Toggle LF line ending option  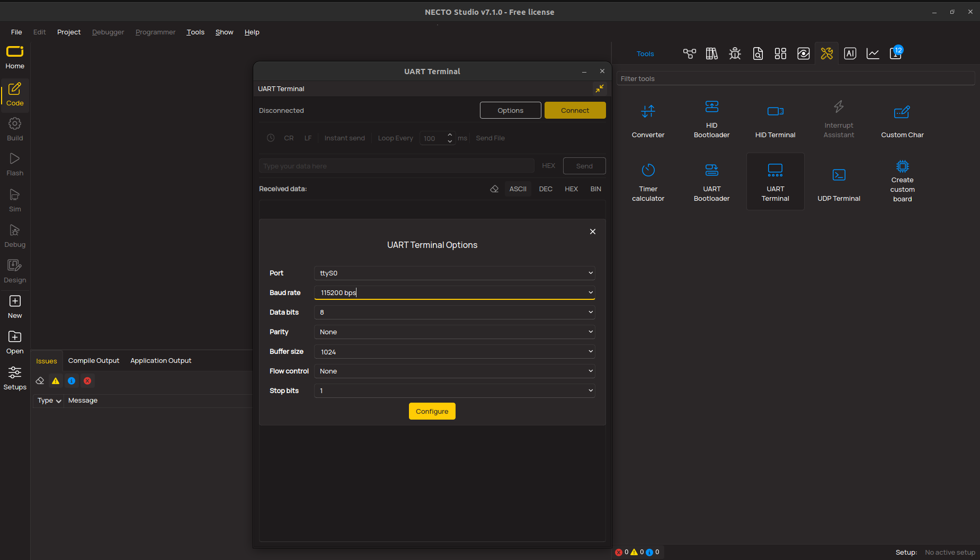308,138
